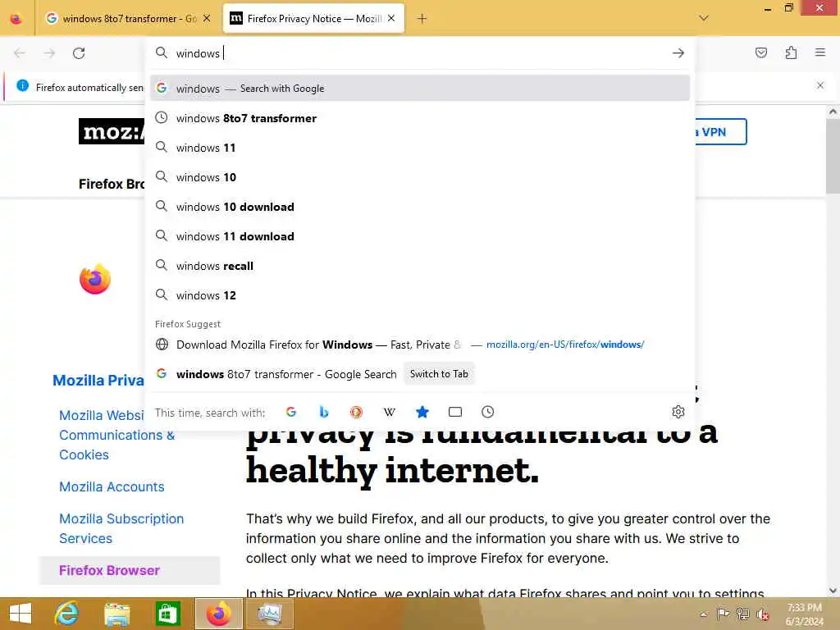Viewport: 840px width, 630px height.
Task: Expand the list all tabs chevron
Action: tap(704, 18)
